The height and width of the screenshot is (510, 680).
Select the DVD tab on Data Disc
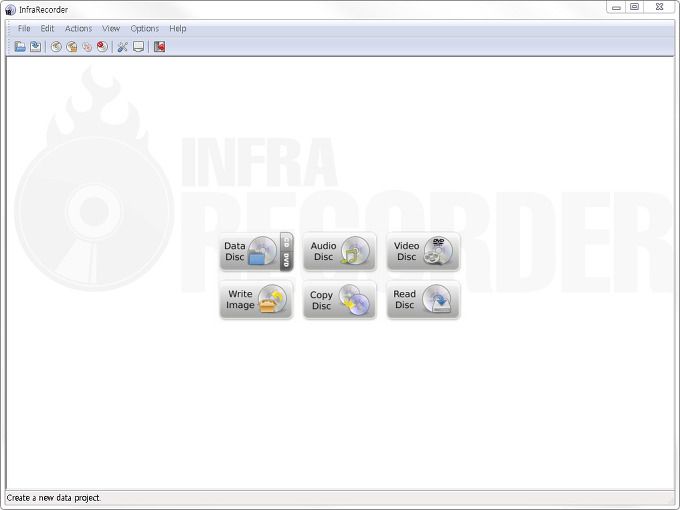coord(286,261)
